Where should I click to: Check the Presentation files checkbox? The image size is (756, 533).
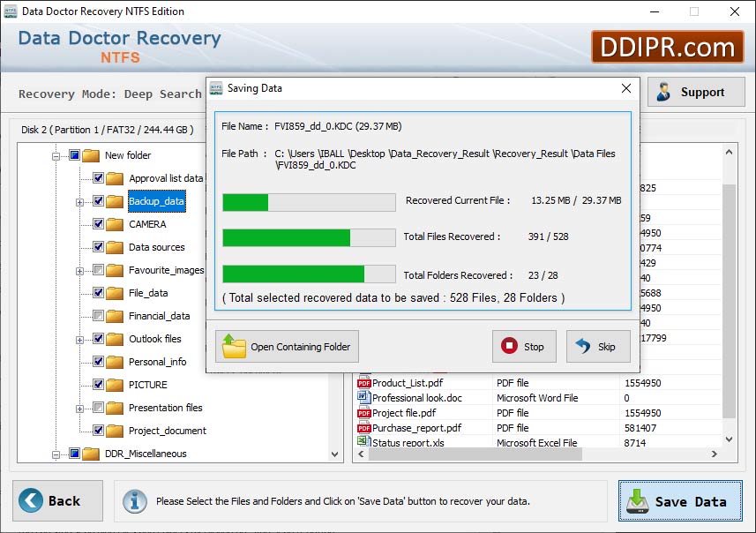(98, 407)
